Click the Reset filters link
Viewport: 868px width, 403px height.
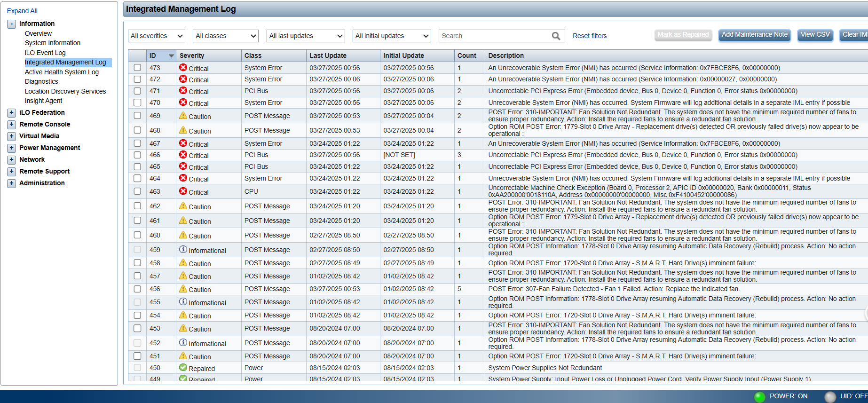pyautogui.click(x=589, y=36)
